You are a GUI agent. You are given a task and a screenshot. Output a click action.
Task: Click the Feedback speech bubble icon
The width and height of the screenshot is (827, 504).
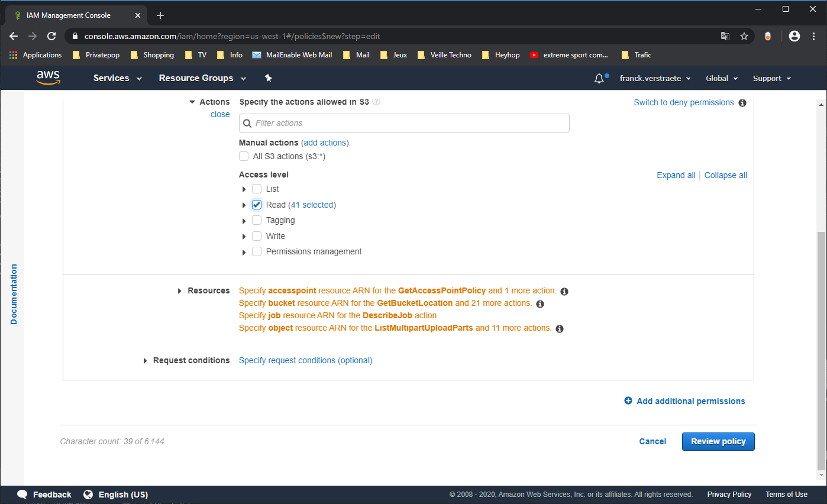pyautogui.click(x=22, y=495)
